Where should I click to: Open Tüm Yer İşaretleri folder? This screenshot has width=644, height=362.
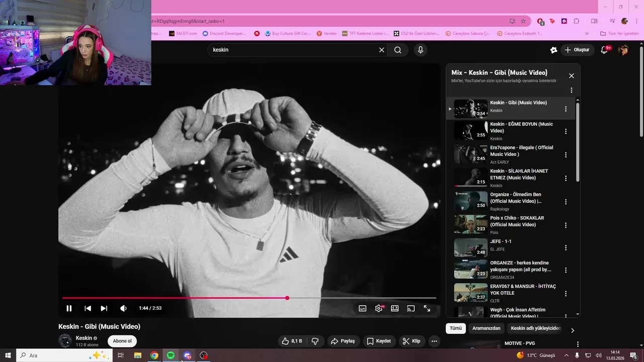[x=619, y=34]
